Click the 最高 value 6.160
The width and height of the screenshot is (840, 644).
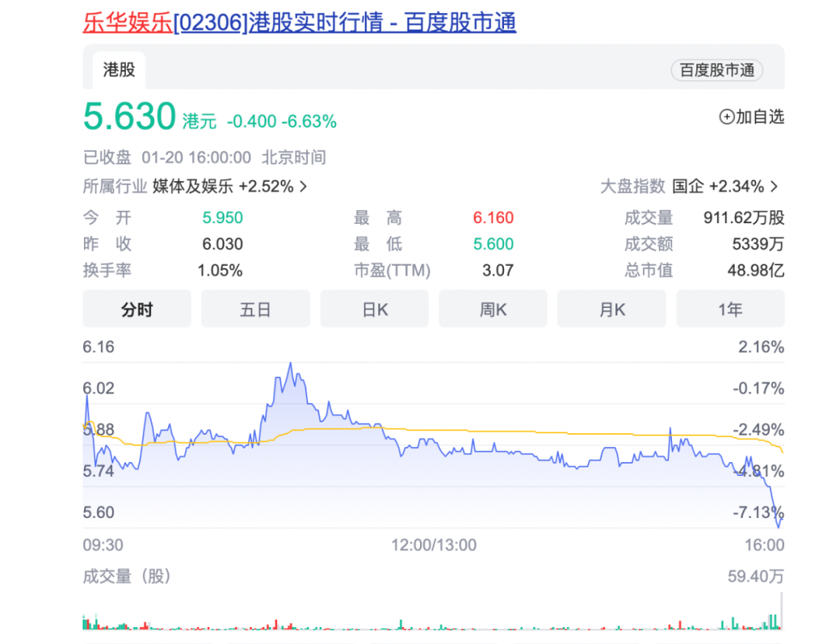click(493, 218)
